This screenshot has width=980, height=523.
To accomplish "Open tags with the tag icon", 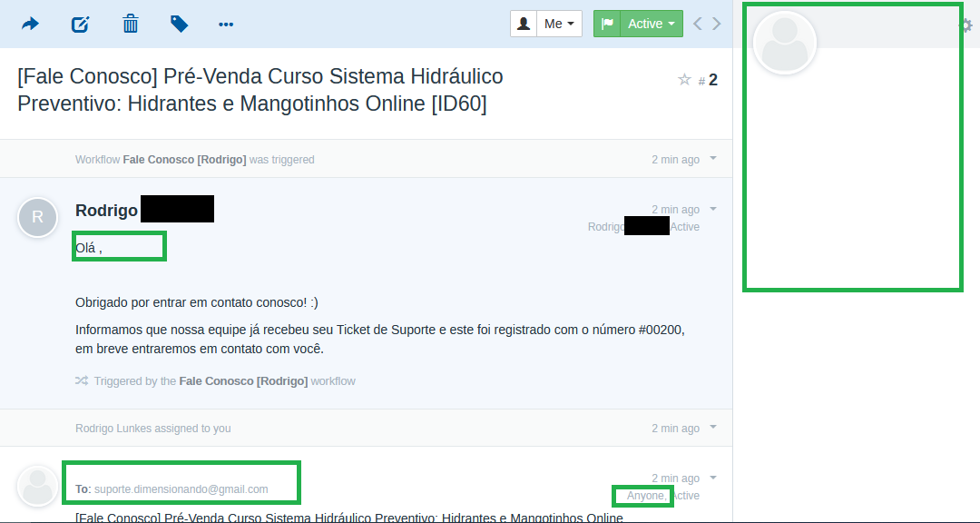I will coord(180,24).
